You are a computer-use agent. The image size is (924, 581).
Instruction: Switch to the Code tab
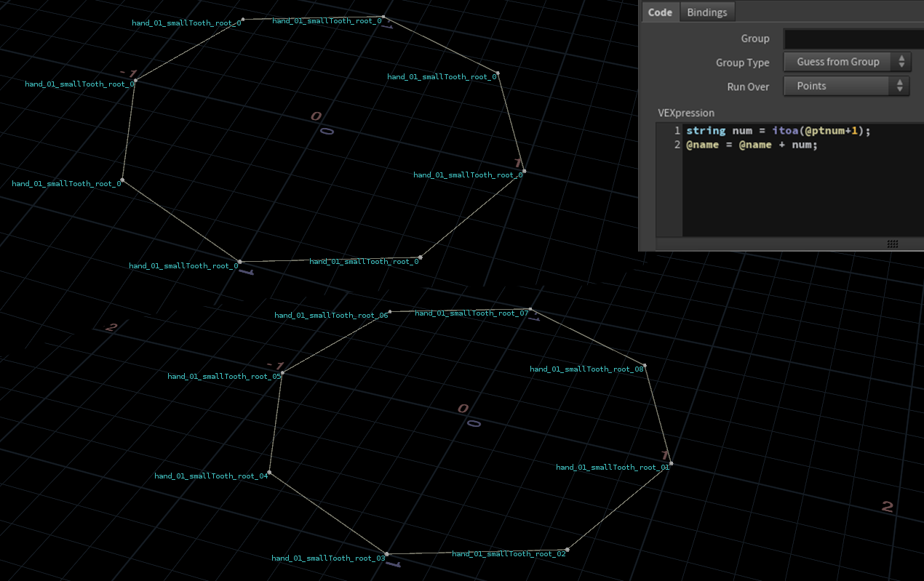[x=660, y=12]
